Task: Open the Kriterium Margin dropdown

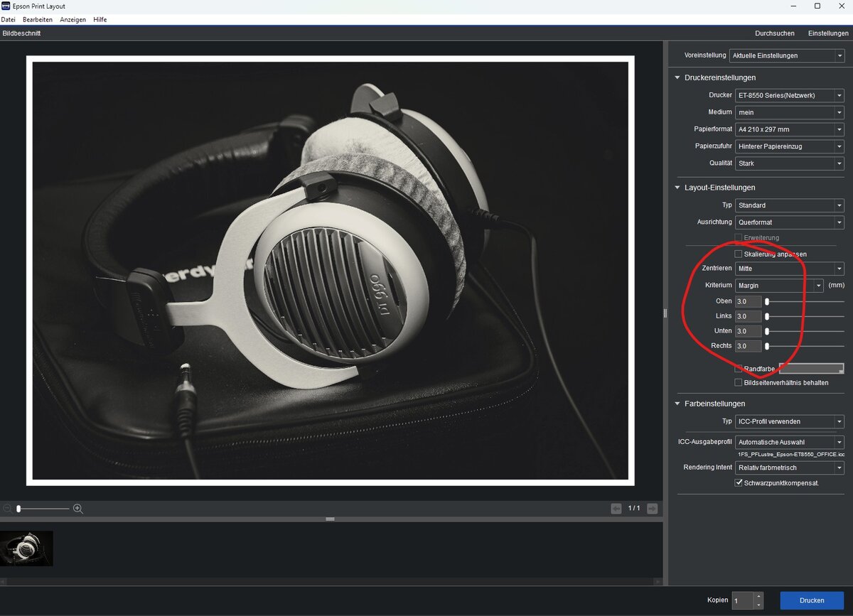Action: [779, 286]
